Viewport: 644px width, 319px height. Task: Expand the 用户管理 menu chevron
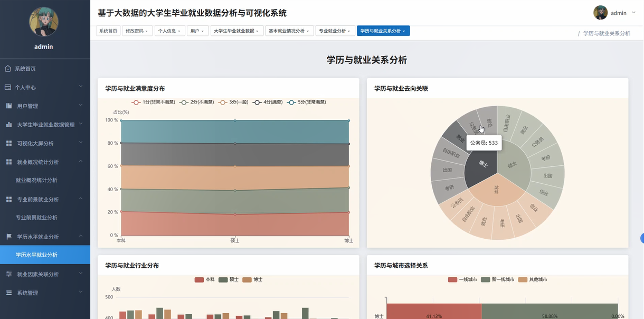(x=81, y=105)
